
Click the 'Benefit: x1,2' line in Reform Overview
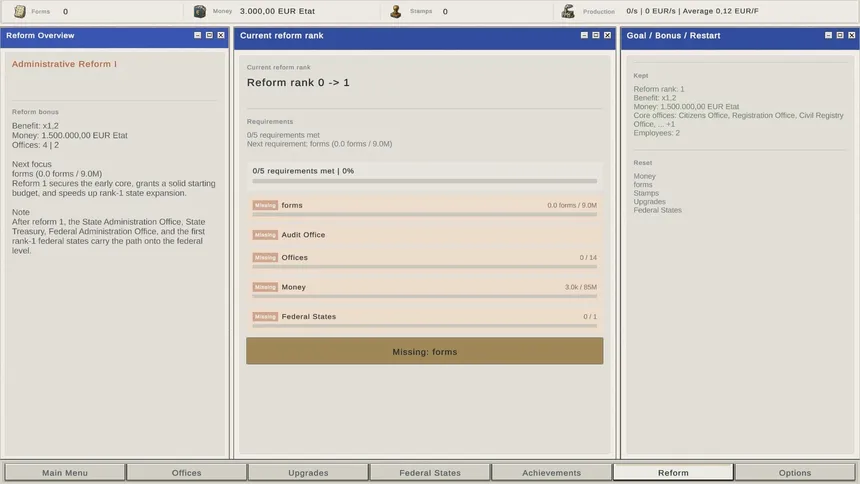[x=35, y=126]
